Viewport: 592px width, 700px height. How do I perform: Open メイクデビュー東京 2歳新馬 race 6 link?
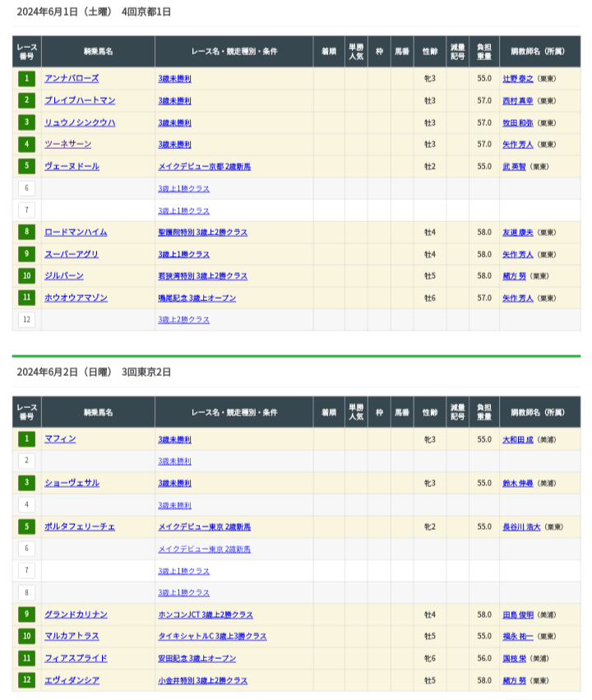(x=205, y=549)
